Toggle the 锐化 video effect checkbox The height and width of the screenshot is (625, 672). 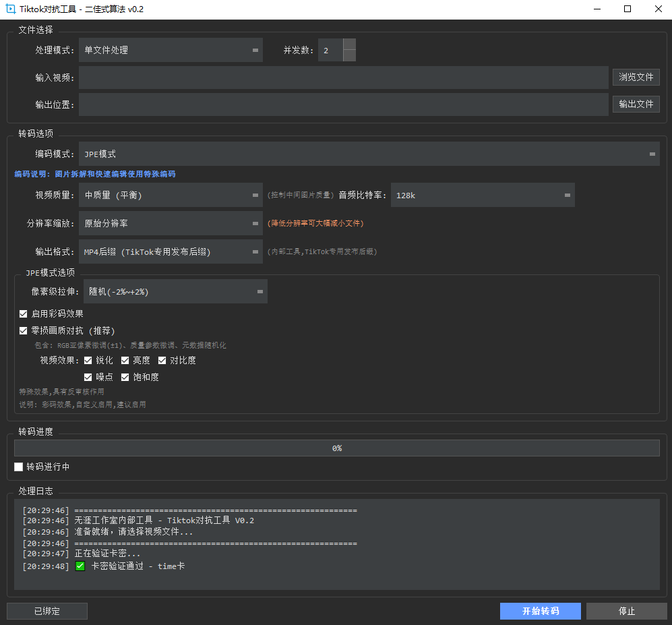coord(88,361)
